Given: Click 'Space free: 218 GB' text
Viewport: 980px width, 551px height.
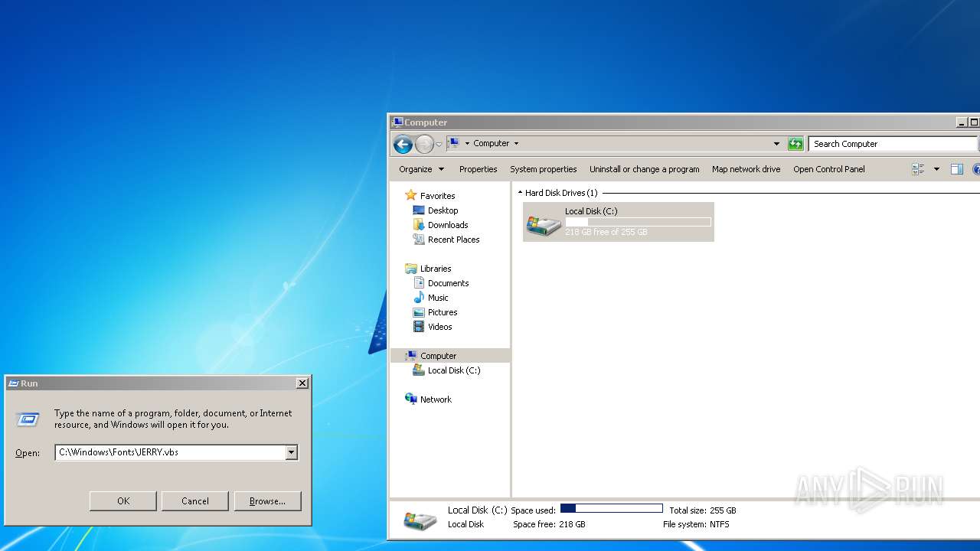Looking at the screenshot, I should (x=549, y=524).
